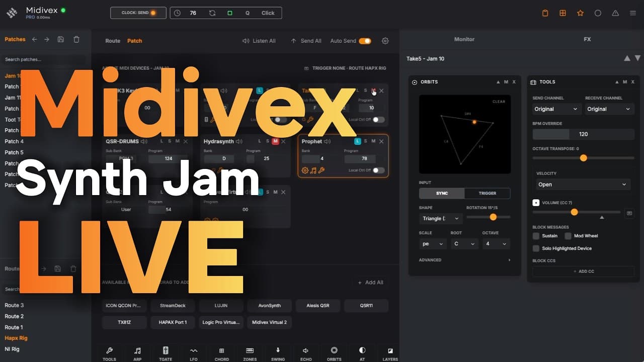
Task: Select the ZONES effect in bottom toolbar
Action: [250, 354]
